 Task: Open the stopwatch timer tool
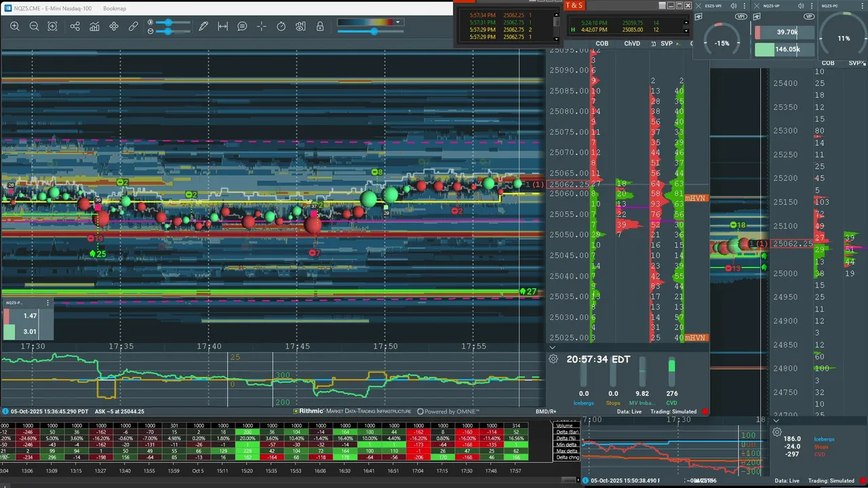[281, 26]
